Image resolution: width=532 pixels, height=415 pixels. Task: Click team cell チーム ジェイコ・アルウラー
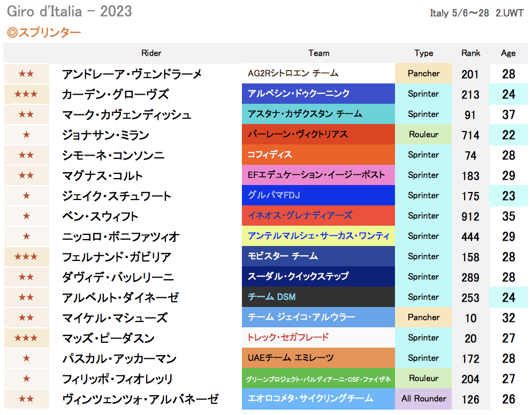point(318,317)
